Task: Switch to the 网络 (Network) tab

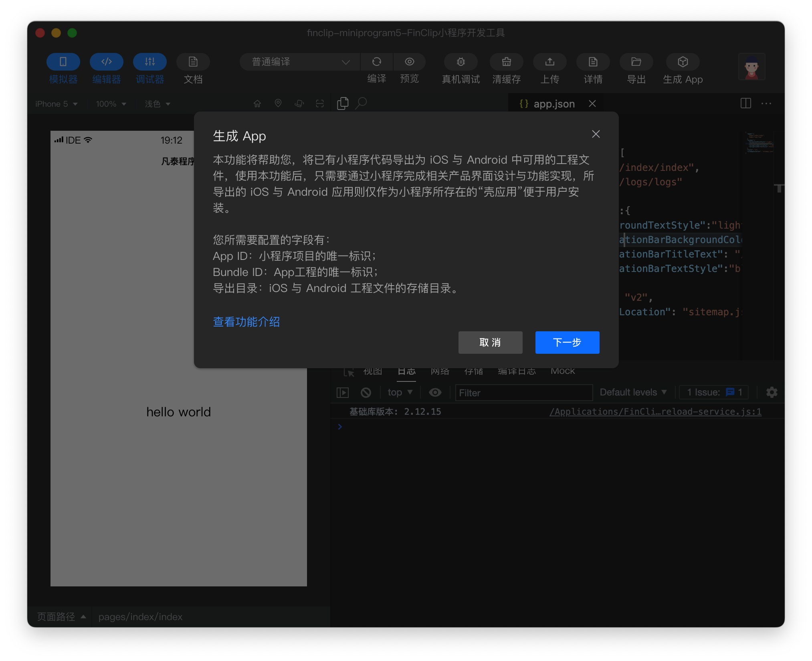Action: [440, 371]
